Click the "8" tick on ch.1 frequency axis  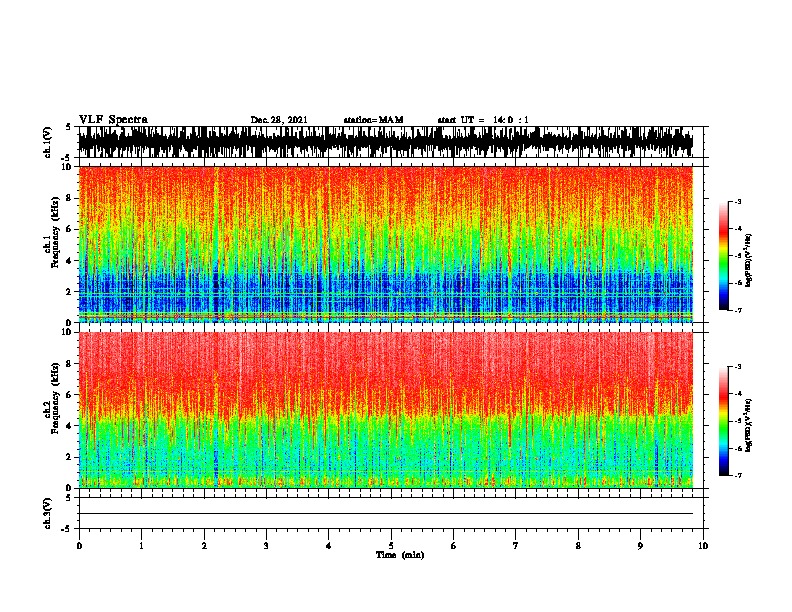click(70, 198)
